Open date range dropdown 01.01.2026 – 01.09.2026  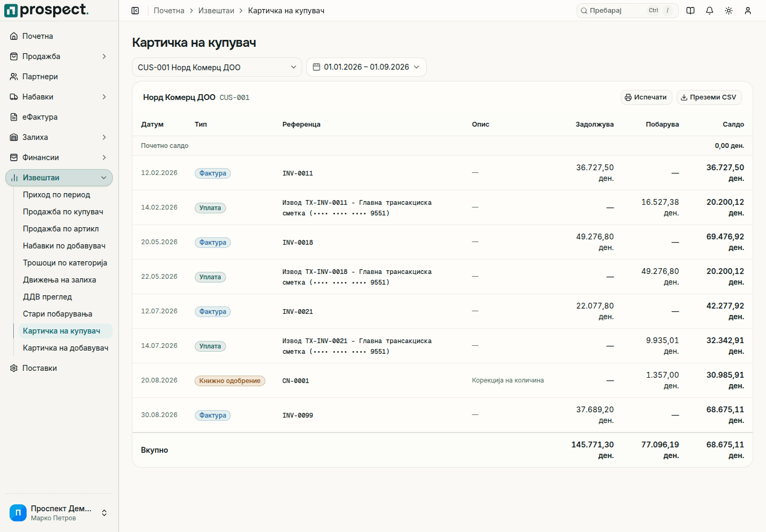coord(367,67)
